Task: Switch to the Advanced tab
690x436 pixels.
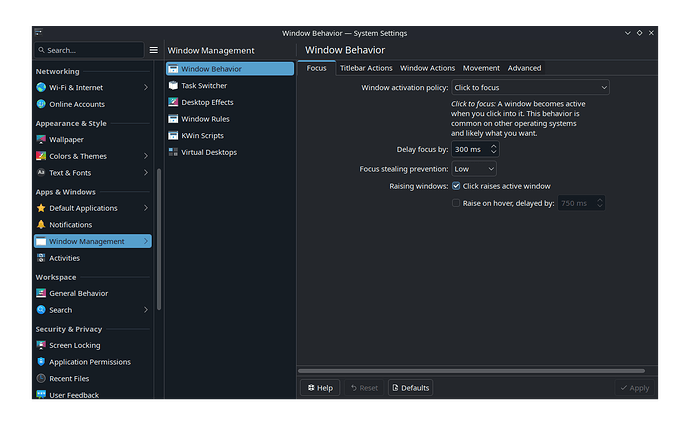Action: click(x=524, y=68)
